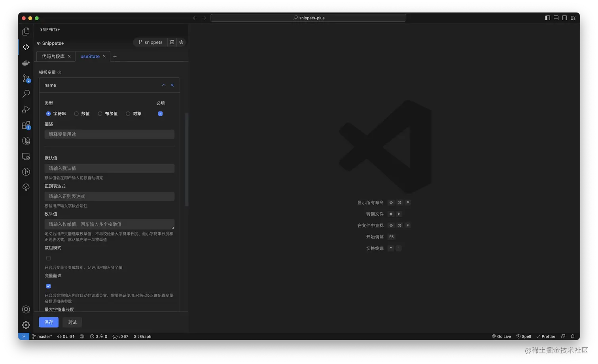Close the useState tab
598x364 pixels.
click(x=104, y=57)
